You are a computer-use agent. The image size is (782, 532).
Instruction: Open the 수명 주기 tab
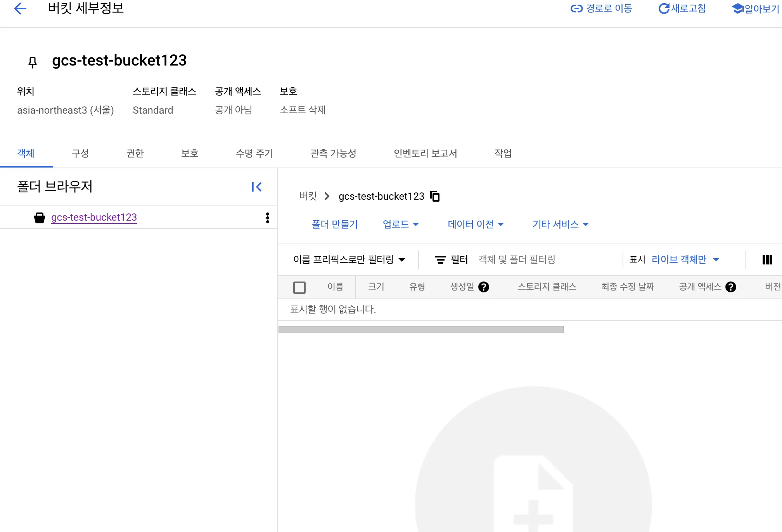pos(254,153)
